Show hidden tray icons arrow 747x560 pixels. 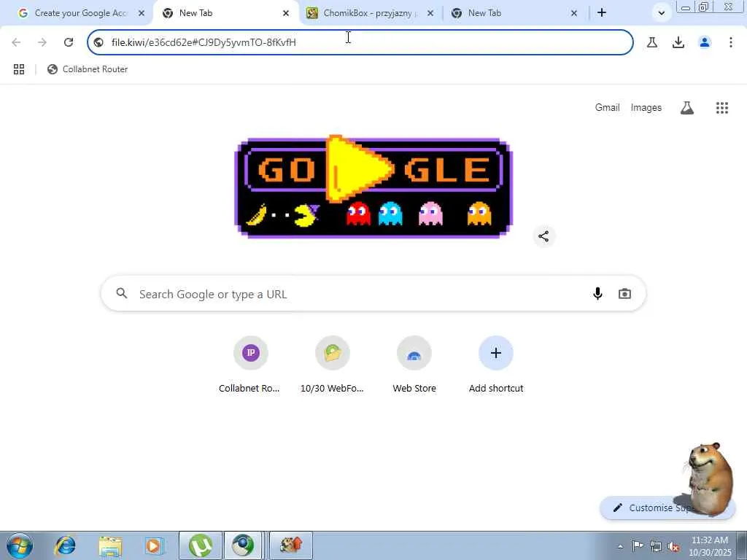tap(620, 547)
